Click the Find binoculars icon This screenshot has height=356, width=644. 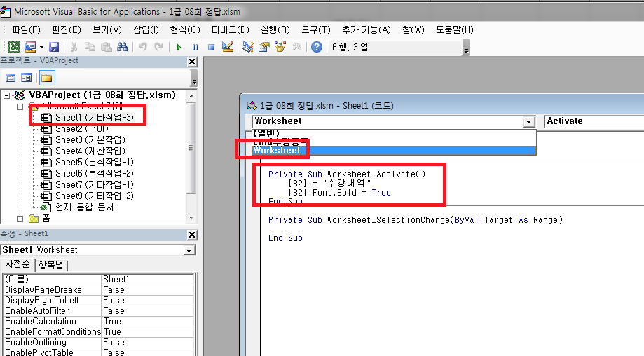[x=122, y=47]
